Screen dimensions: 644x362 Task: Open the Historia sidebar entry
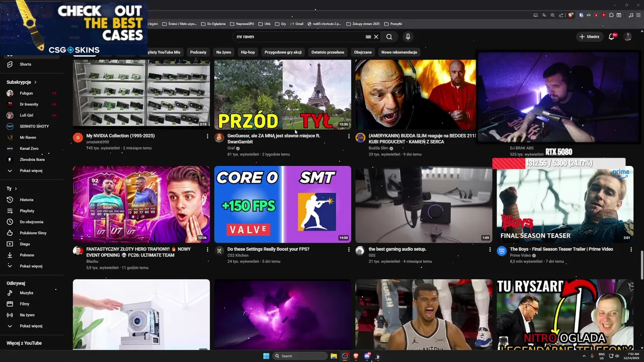tap(26, 200)
